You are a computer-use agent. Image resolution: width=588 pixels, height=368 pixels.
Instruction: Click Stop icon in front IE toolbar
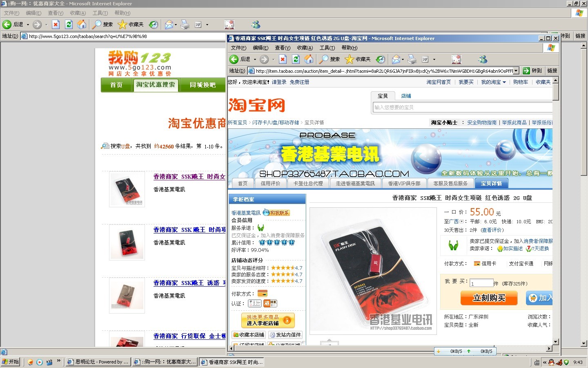[283, 59]
